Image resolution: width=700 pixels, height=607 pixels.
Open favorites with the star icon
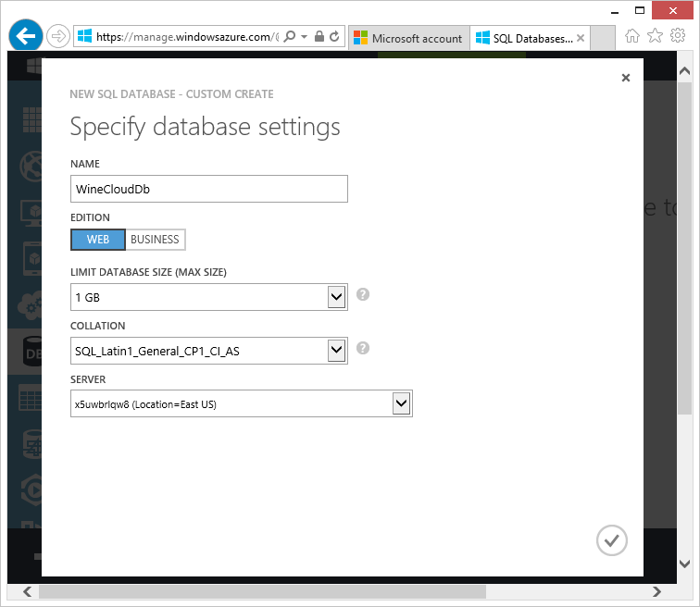(655, 36)
